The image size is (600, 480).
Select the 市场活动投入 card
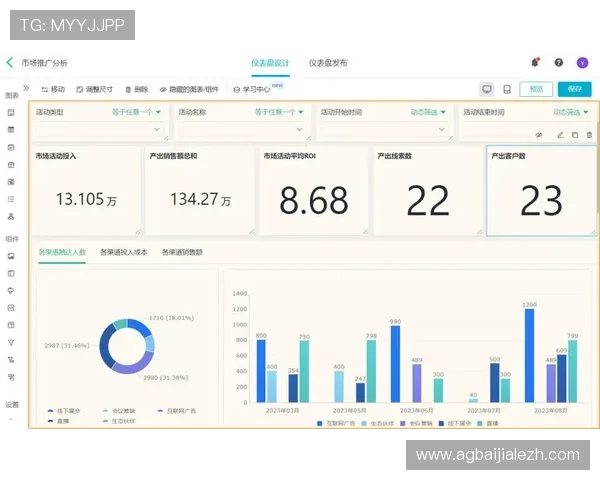86,191
